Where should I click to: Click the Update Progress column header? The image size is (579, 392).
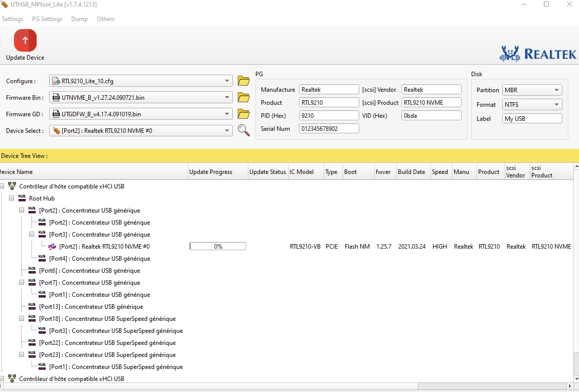point(217,172)
